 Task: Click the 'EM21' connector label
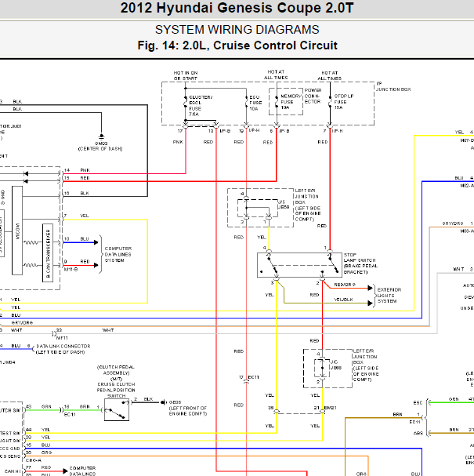pos(331,408)
